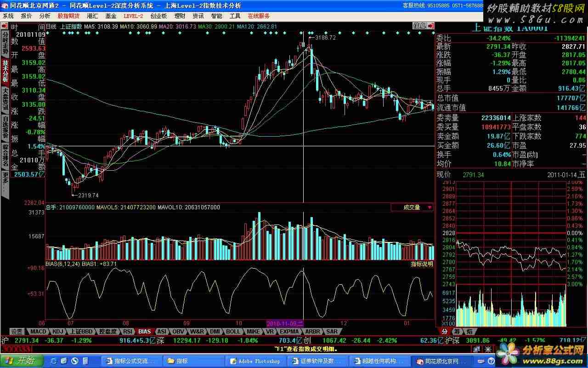Image resolution: width=588 pixels, height=368 pixels.
Task: Click the red arrow icon beside 信息
Action: pyautogui.click(x=430, y=26)
